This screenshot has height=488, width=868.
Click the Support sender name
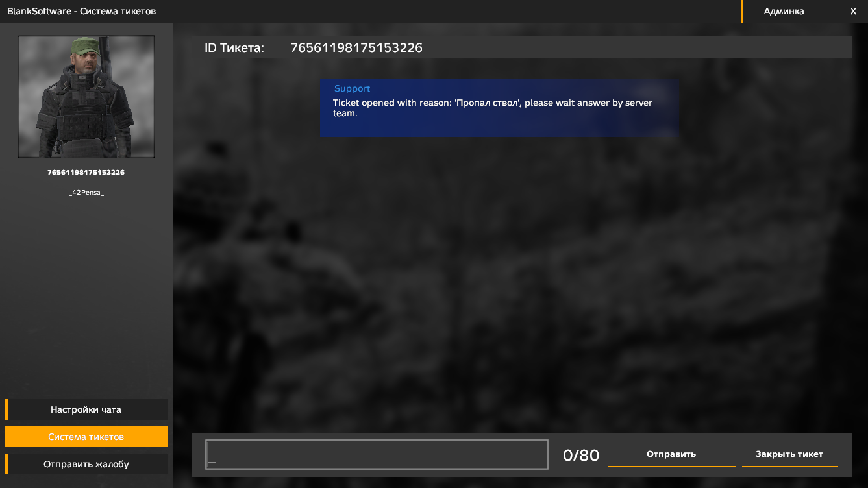coord(352,88)
